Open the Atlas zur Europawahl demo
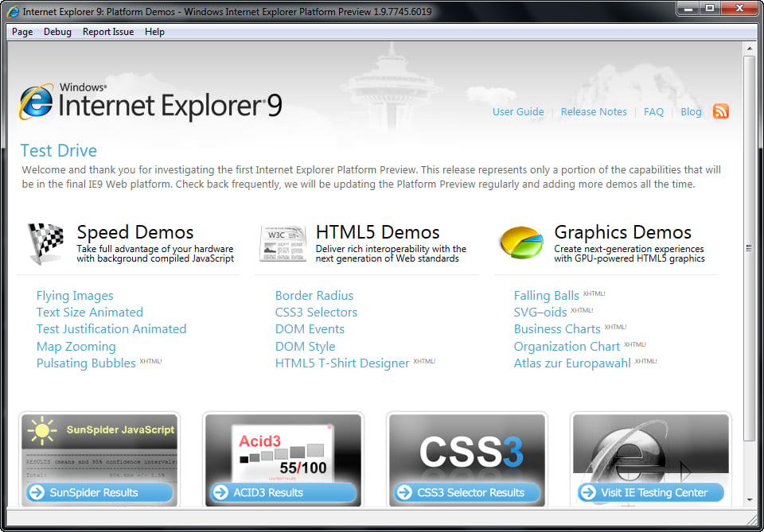Viewport: 764px width, 532px height. 572,363
